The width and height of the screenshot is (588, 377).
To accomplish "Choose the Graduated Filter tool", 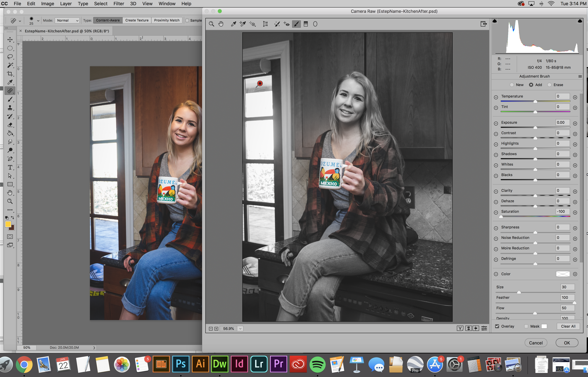I will [306, 24].
